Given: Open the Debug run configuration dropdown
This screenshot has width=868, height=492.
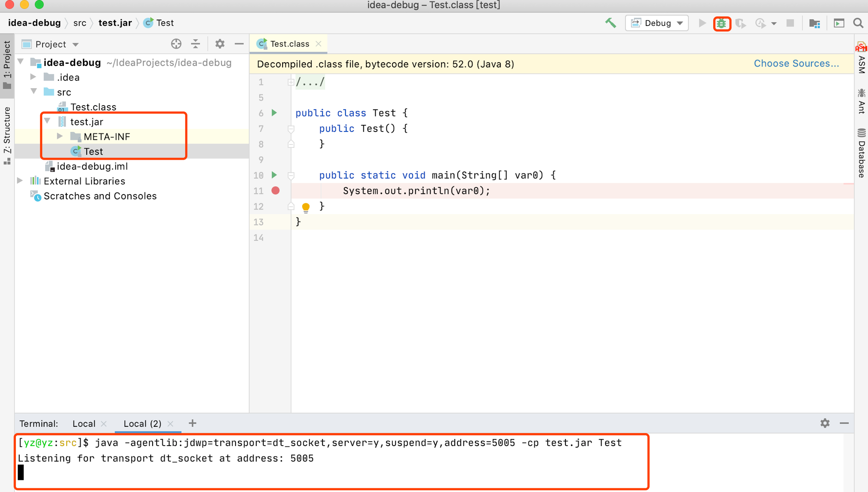Looking at the screenshot, I should coord(657,23).
